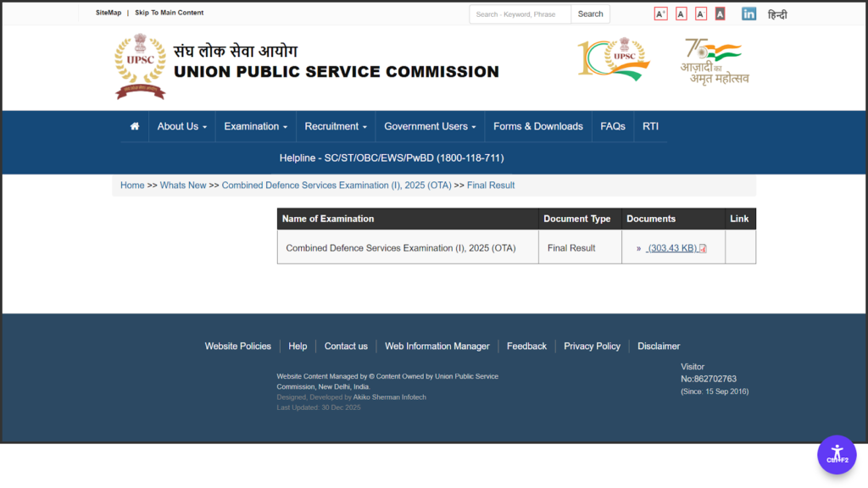Open the Whats New breadcrumb link
868x488 pixels.
(183, 185)
